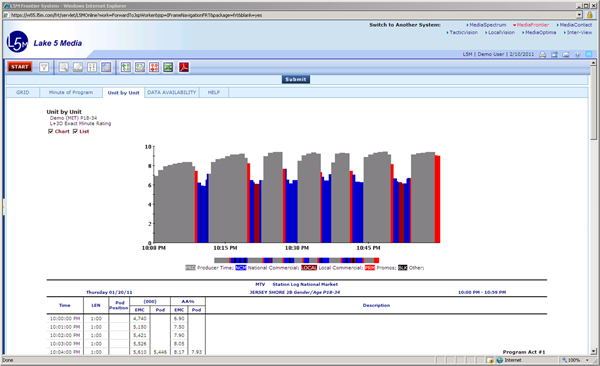Click the PRD Producer Time legend swatch
Viewport: 600px width, 366px height.
(x=190, y=268)
